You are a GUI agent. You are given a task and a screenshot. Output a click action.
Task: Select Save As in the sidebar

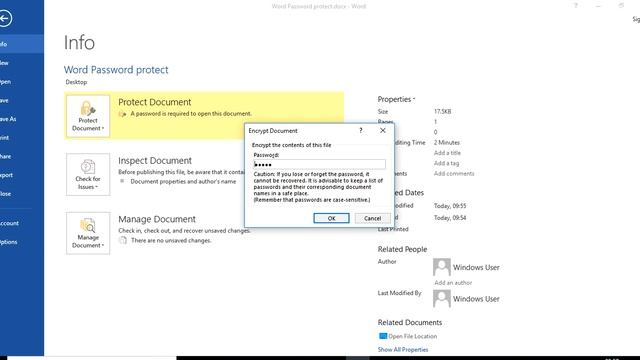point(22,119)
